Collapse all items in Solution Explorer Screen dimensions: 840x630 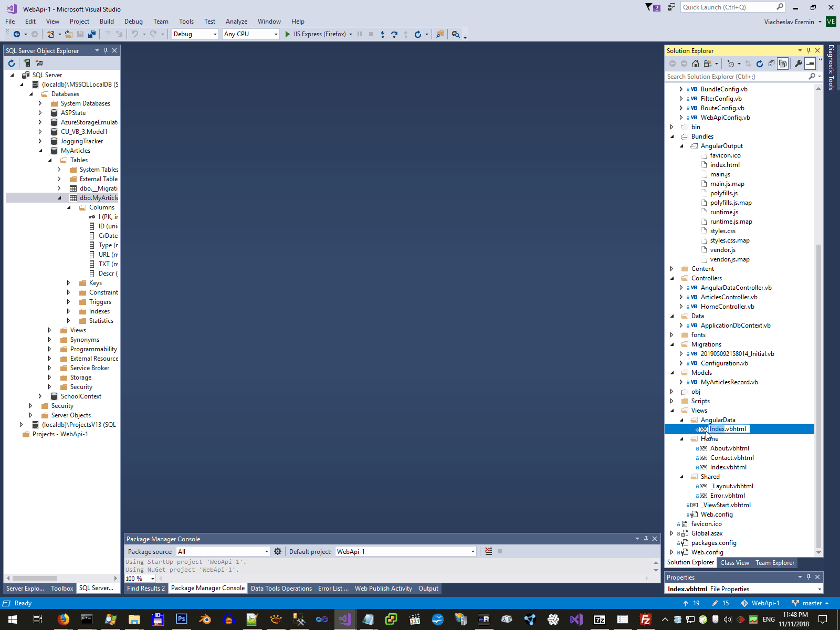click(771, 64)
